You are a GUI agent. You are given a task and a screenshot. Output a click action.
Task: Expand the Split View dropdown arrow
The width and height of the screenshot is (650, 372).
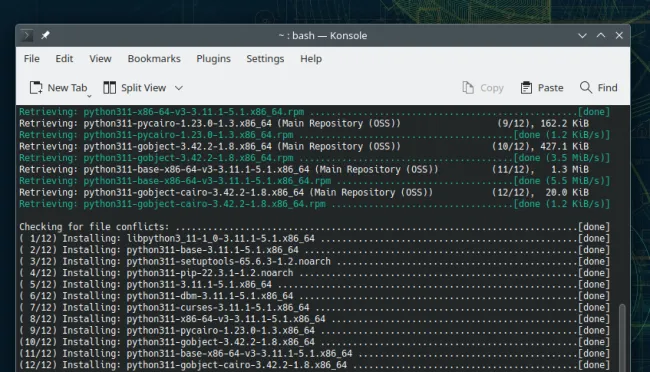179,88
